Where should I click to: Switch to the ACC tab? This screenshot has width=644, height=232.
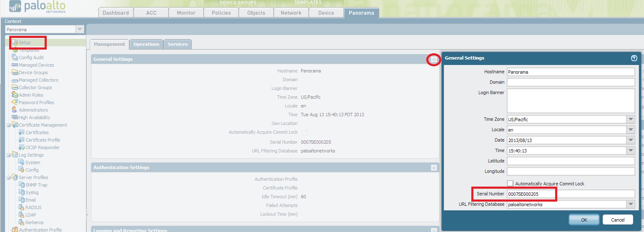151,12
